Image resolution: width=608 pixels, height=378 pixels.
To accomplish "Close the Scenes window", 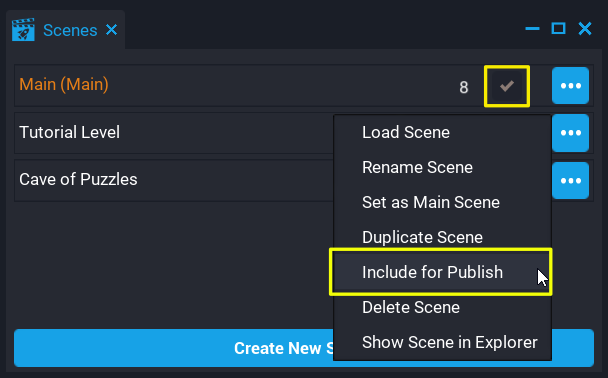I will click(585, 28).
